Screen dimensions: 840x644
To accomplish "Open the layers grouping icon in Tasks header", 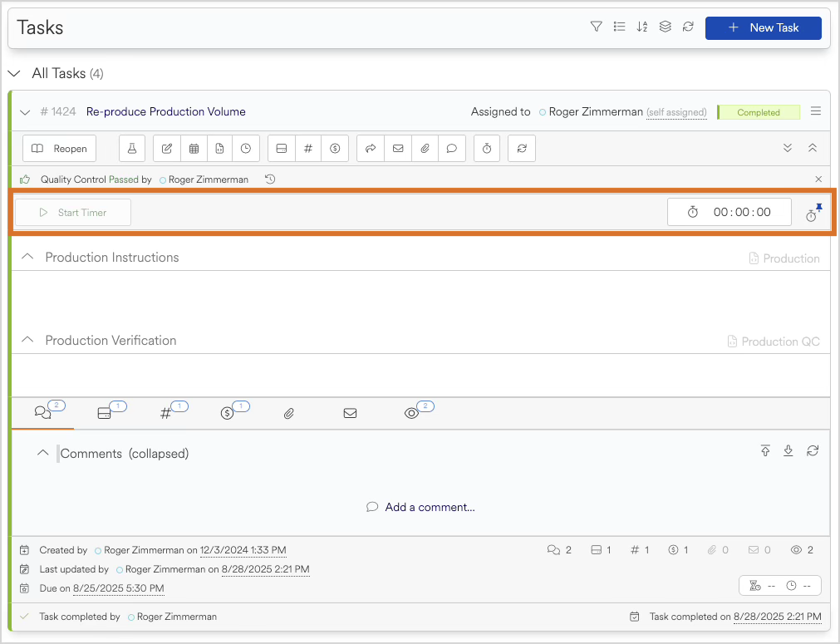I will pyautogui.click(x=665, y=27).
